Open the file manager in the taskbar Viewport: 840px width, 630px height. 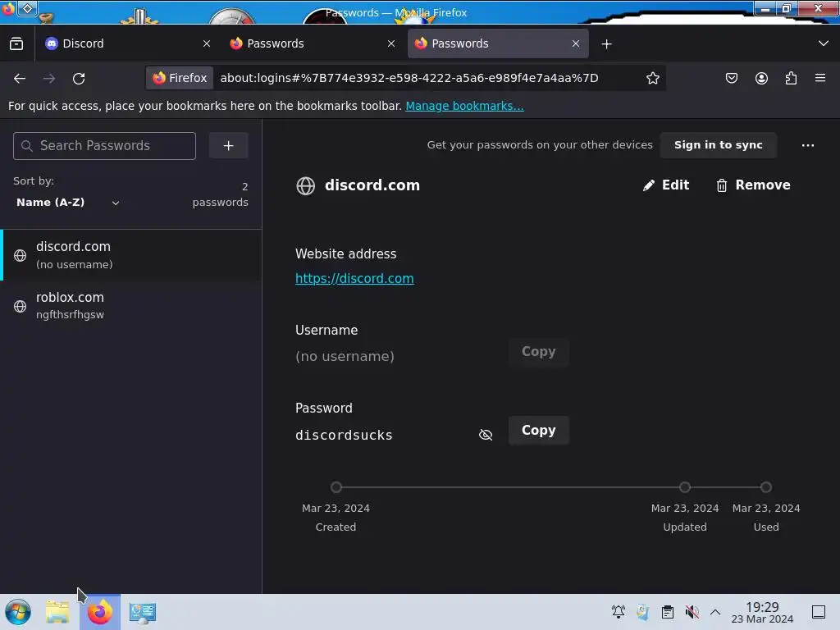pyautogui.click(x=57, y=612)
